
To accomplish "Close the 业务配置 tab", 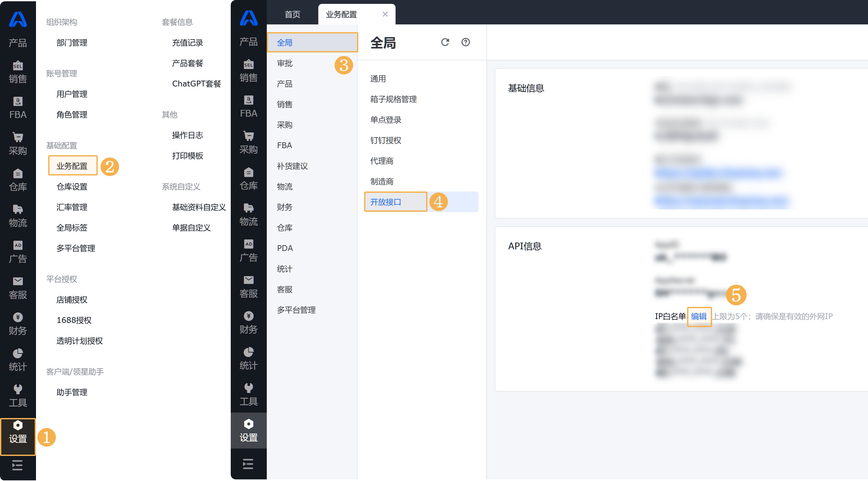I will pyautogui.click(x=385, y=14).
